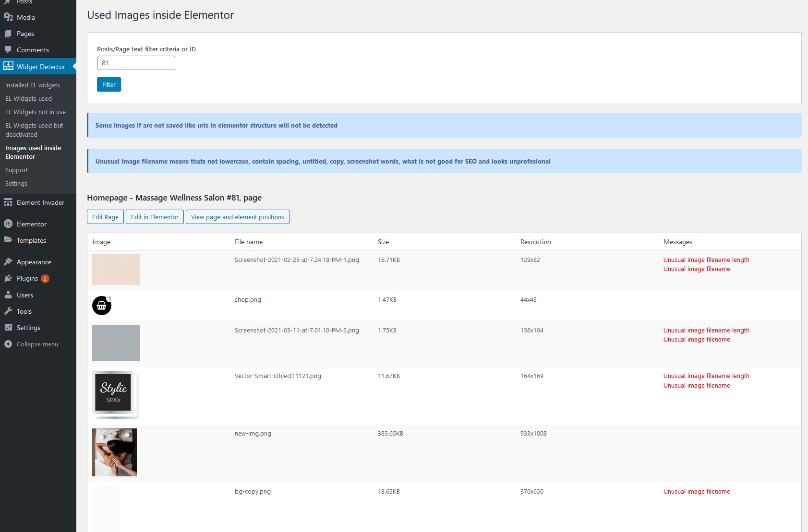Click the massage photo new-img.png thumbnail
The width and height of the screenshot is (808, 532).
tap(114, 452)
